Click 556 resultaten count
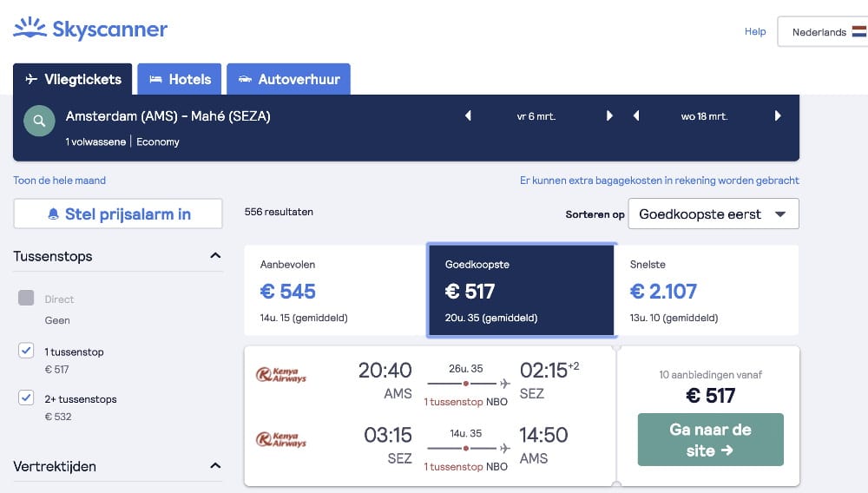 [279, 212]
